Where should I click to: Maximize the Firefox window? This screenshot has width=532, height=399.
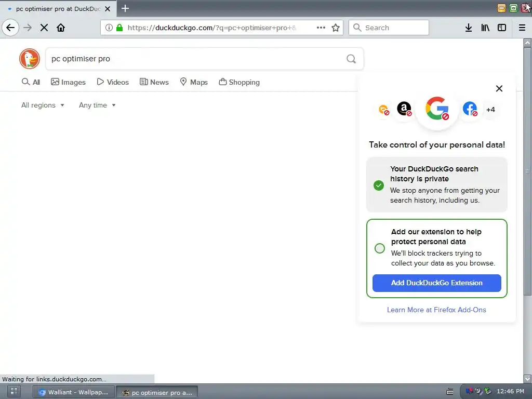[513, 8]
